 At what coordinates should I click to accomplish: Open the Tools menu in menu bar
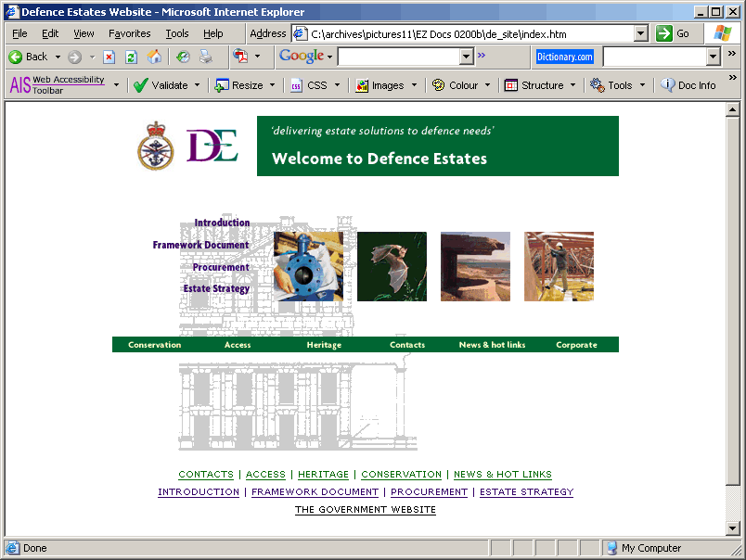pyautogui.click(x=177, y=33)
